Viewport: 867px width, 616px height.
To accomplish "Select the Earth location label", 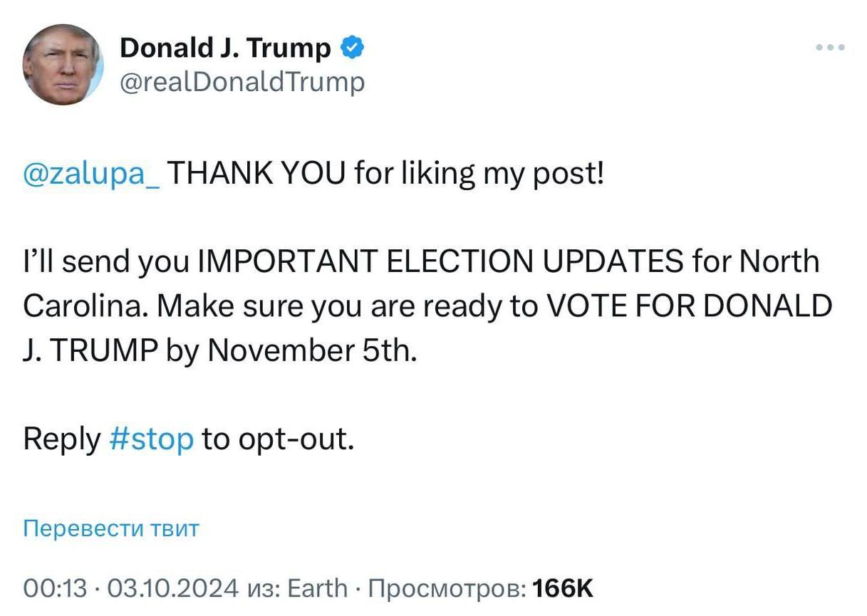I will tap(317, 589).
